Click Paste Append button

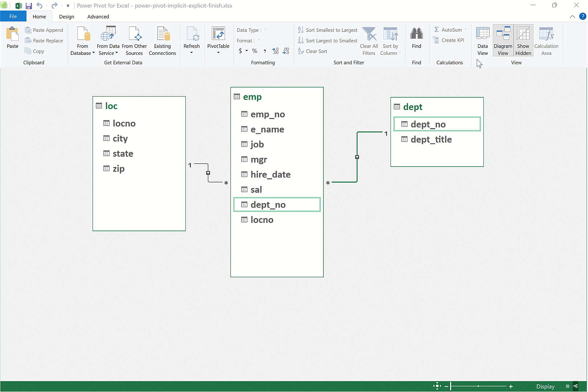44,30
